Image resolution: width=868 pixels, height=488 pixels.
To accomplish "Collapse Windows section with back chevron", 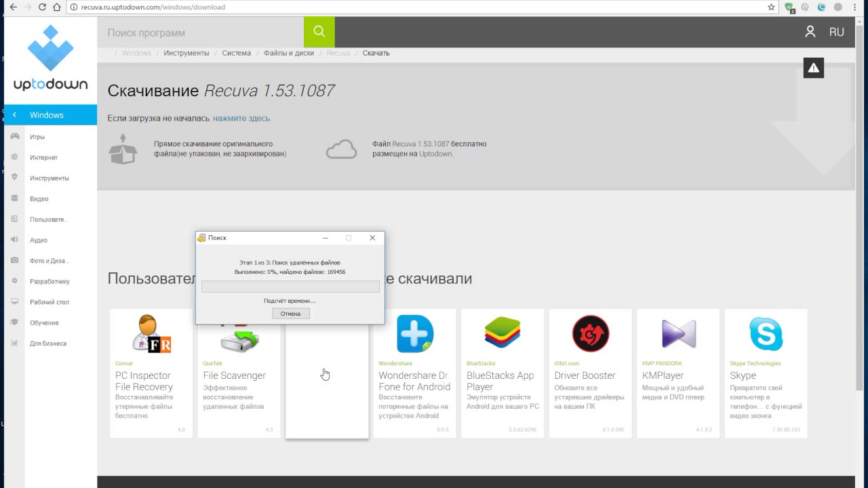I will point(14,115).
